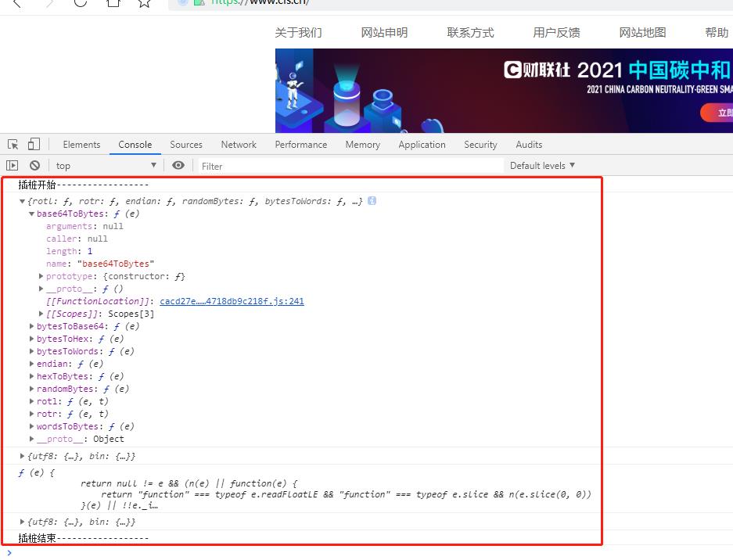Image resolution: width=733 pixels, height=560 pixels.
Task: Open the Sources tab
Action: click(x=186, y=145)
